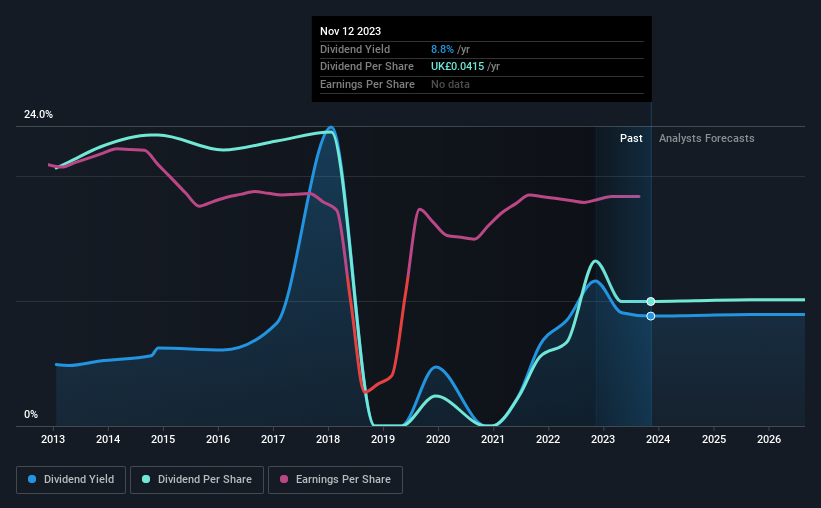Select the teal data point marker at Nov 2023
This screenshot has width=821, height=508.
(x=650, y=301)
